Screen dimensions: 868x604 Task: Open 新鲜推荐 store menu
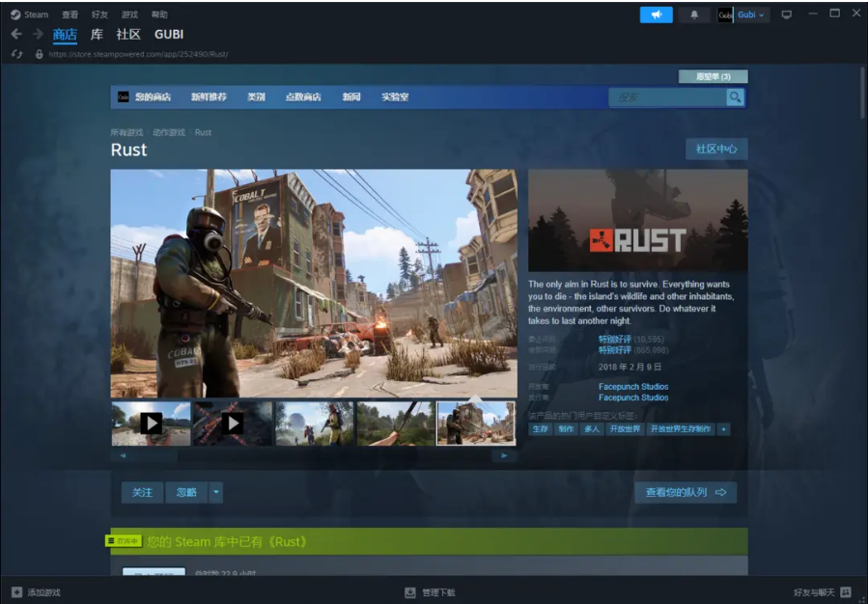click(209, 96)
